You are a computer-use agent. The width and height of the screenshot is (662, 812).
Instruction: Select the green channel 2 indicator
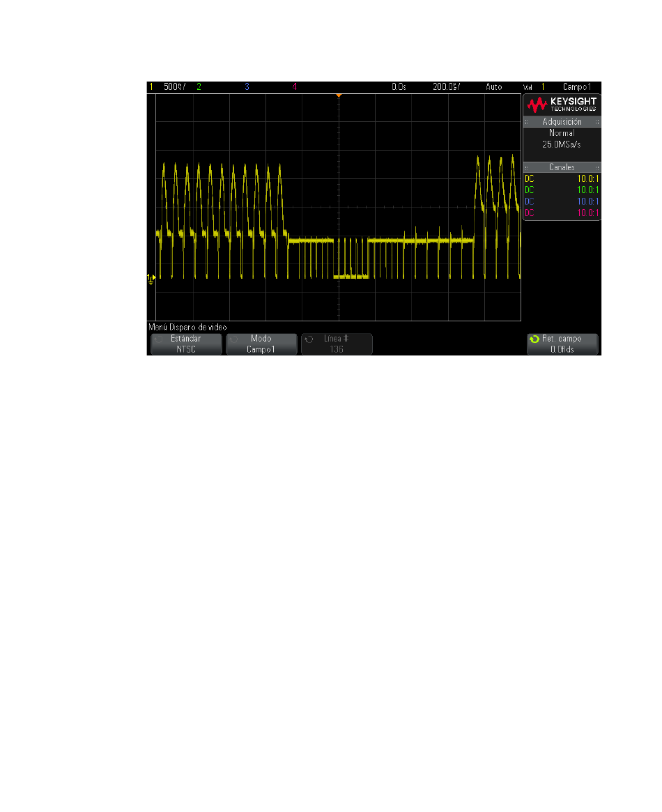(199, 87)
